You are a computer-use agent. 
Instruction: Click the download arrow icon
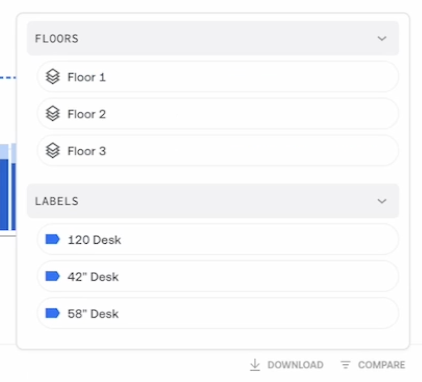pos(255,365)
